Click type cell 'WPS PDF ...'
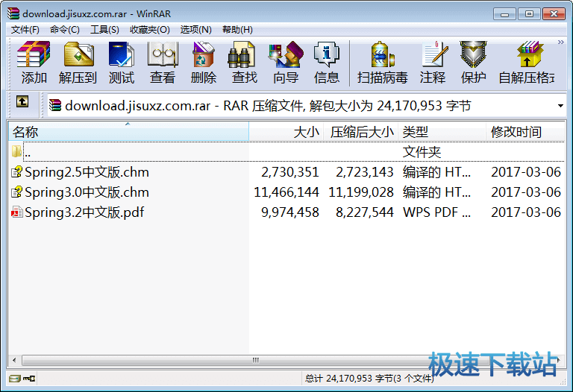 click(x=436, y=212)
